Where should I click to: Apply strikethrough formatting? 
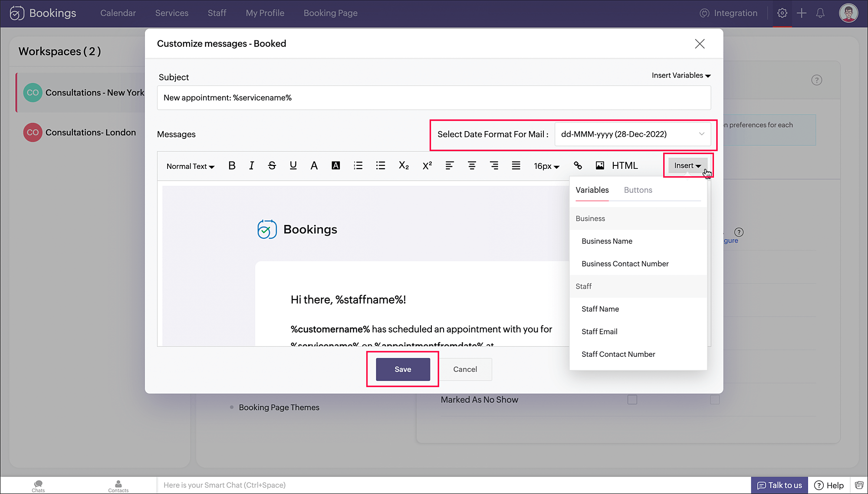(x=272, y=165)
